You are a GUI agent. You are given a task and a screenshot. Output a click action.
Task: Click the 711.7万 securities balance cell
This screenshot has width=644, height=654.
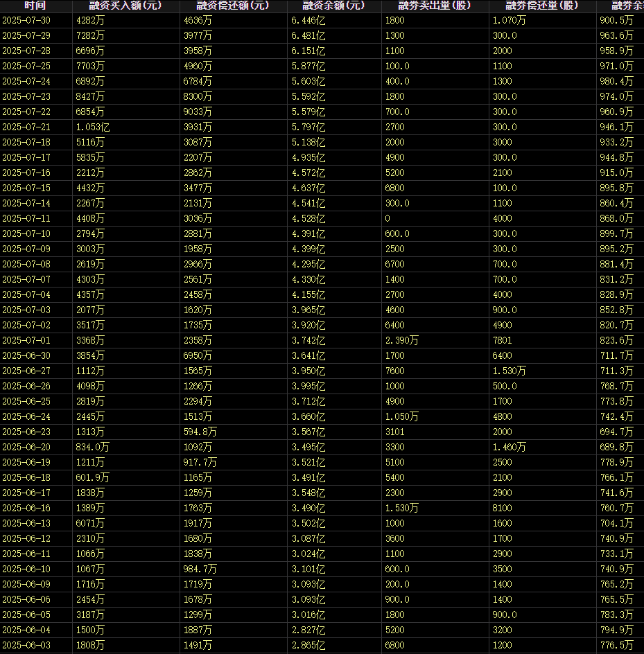[x=617, y=356]
